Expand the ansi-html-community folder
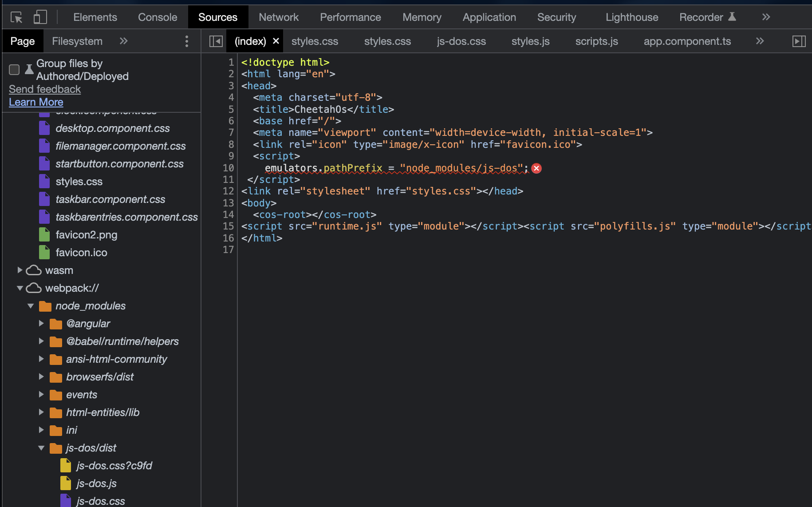This screenshot has width=812, height=507. pos(41,359)
